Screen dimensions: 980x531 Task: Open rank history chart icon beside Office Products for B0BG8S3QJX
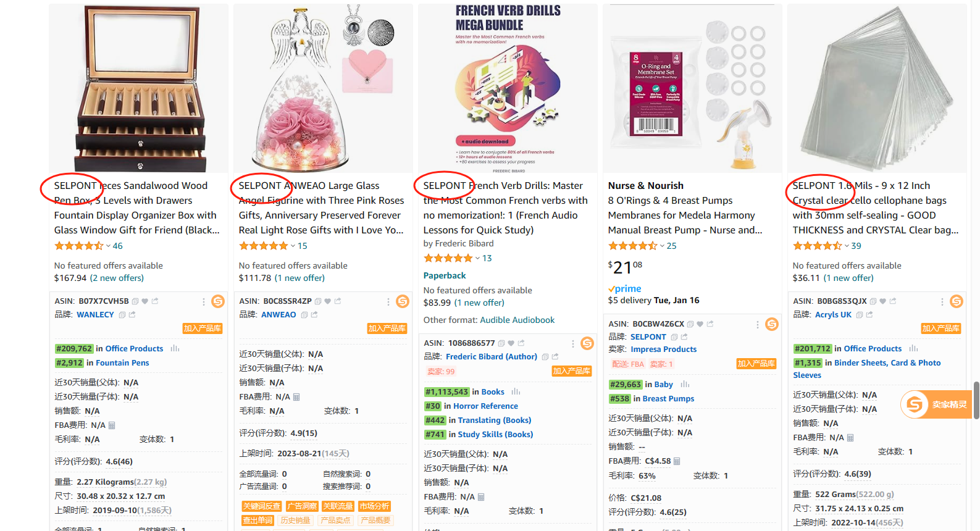pos(914,348)
